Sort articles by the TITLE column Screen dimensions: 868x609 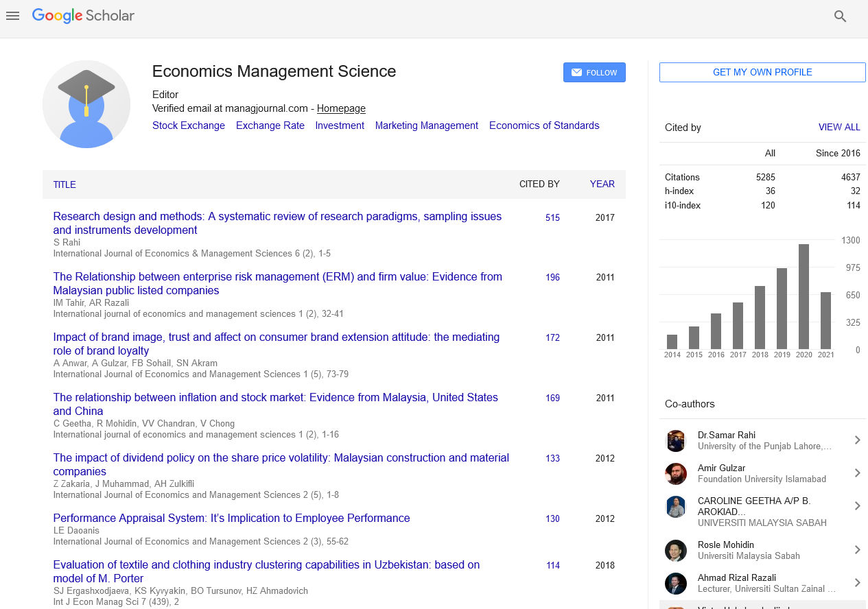click(64, 184)
